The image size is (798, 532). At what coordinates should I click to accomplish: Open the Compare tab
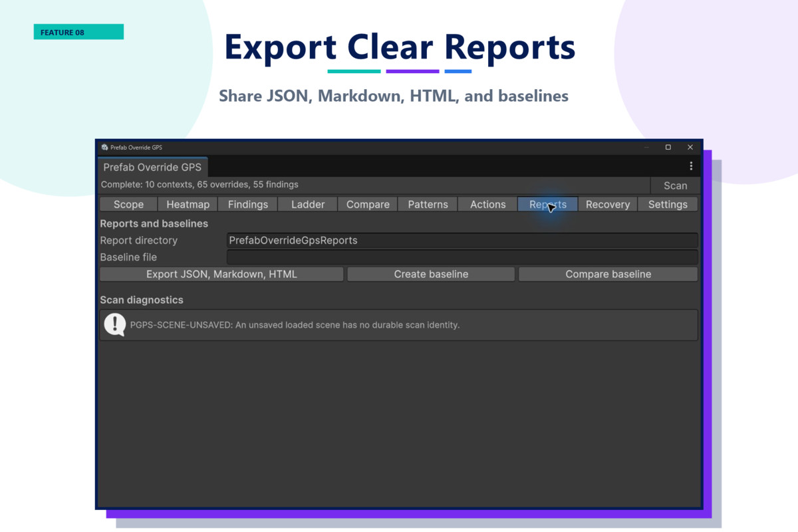click(368, 204)
